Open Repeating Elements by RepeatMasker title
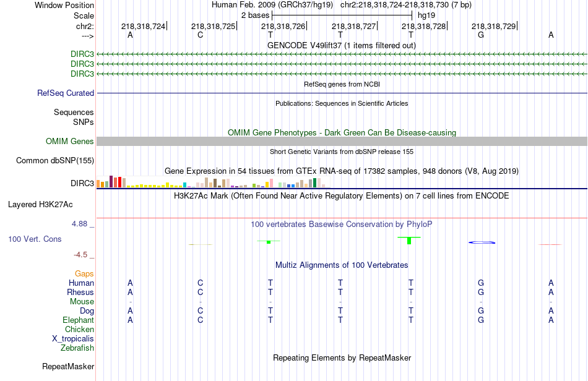588x381 pixels. pyautogui.click(x=342, y=357)
